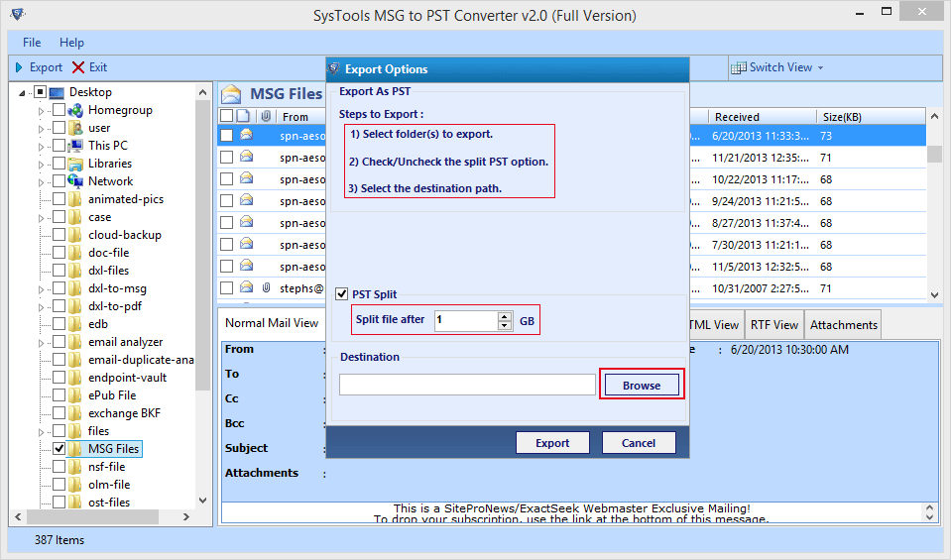
Task: Click the Libraries folder icon
Action: [74, 164]
